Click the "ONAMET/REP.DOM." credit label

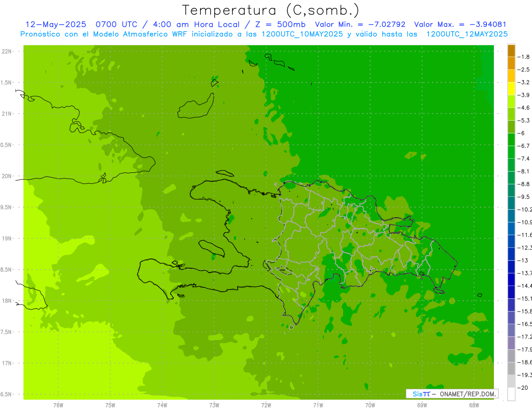coord(469,394)
